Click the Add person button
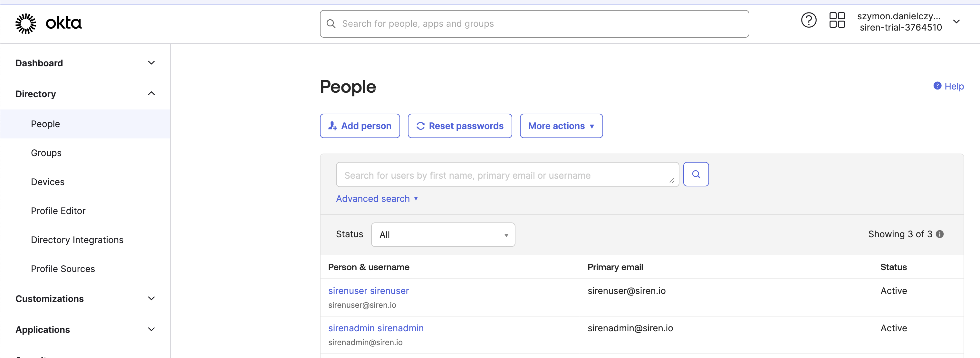 [x=360, y=126]
